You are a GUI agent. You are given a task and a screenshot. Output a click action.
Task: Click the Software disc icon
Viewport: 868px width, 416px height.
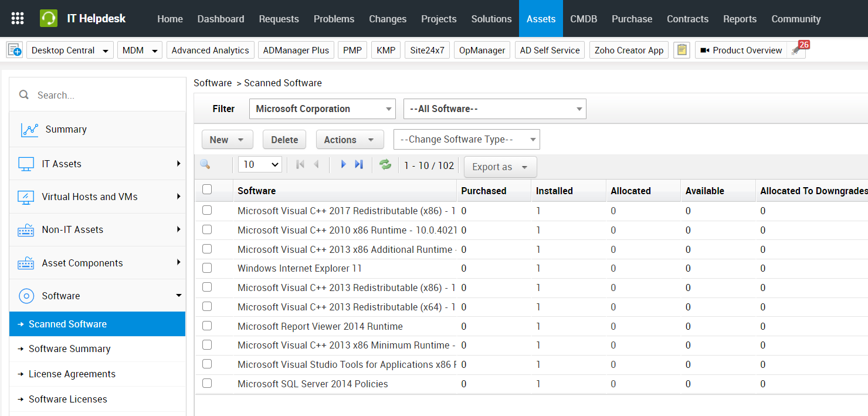(x=26, y=296)
